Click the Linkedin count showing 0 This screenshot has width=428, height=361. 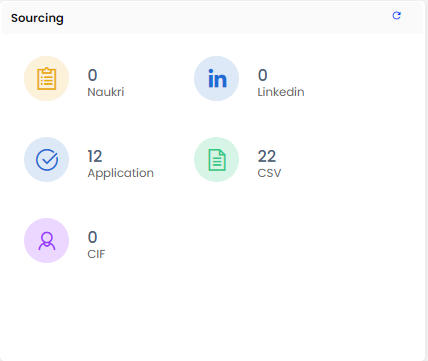[263, 75]
